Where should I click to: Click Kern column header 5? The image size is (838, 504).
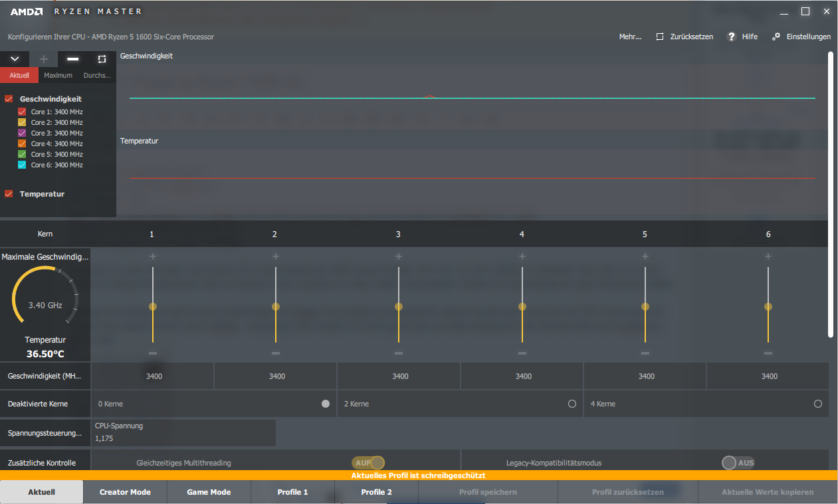tap(645, 234)
